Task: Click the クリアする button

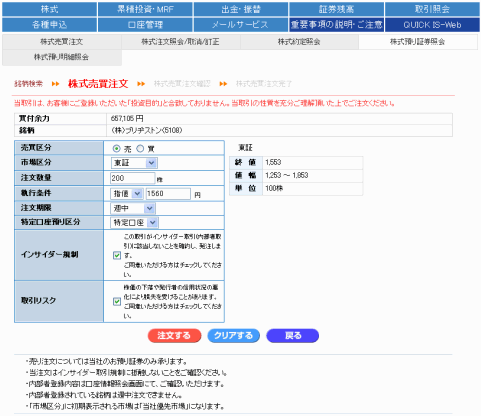Action: tap(233, 336)
